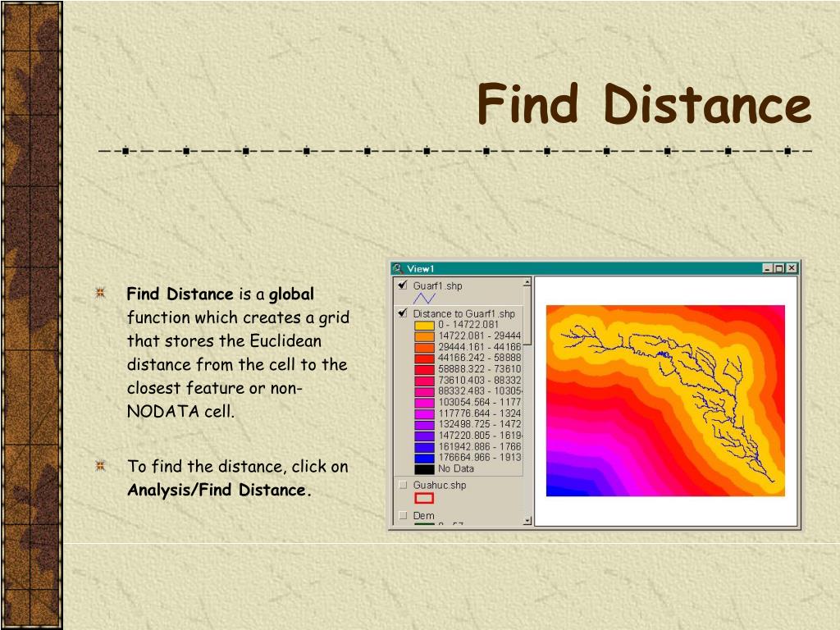Click the "161942.886 - 1766" legend label
The height and width of the screenshot is (630, 840).
point(479,447)
